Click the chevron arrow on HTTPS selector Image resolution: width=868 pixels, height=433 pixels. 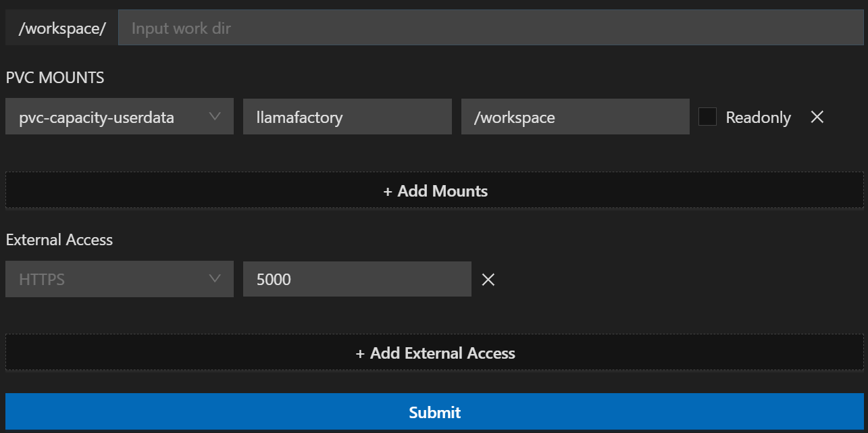pos(215,278)
